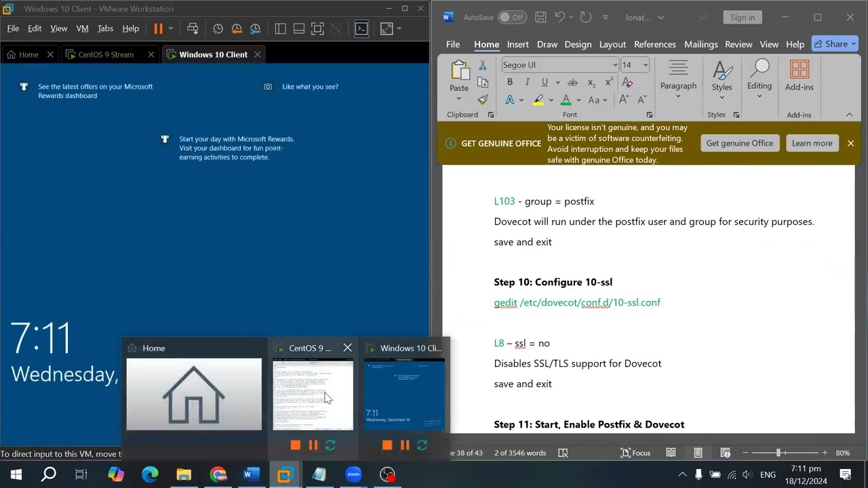
Task: Open the Segoe UI font name dropdown
Action: pos(614,65)
